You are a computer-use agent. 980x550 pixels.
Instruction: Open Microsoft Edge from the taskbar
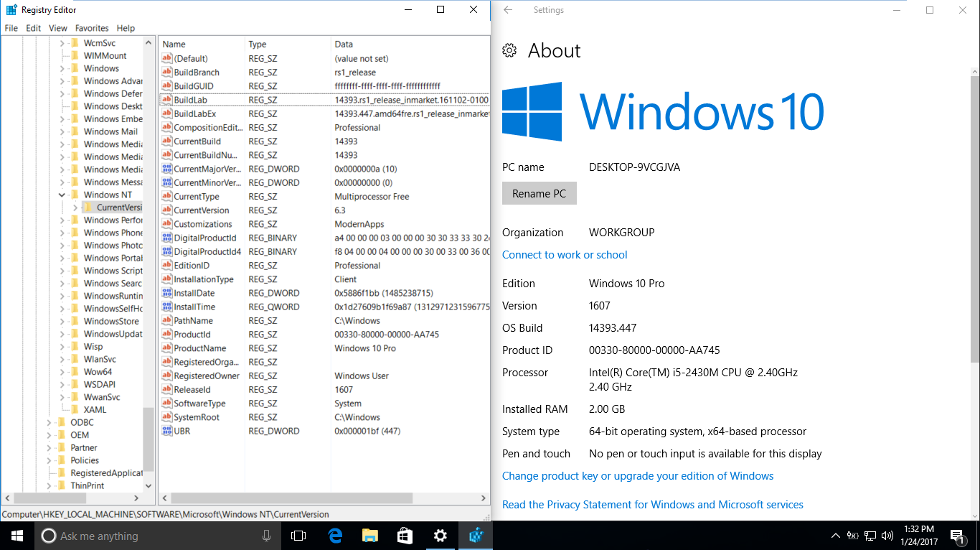(x=334, y=535)
